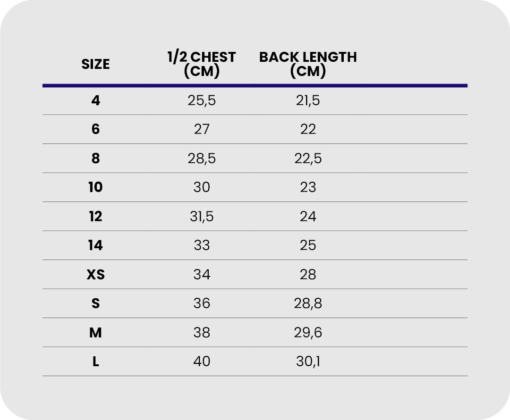Click the BACK LENGTH (CM) header
The height and width of the screenshot is (420, 510).
click(308, 64)
